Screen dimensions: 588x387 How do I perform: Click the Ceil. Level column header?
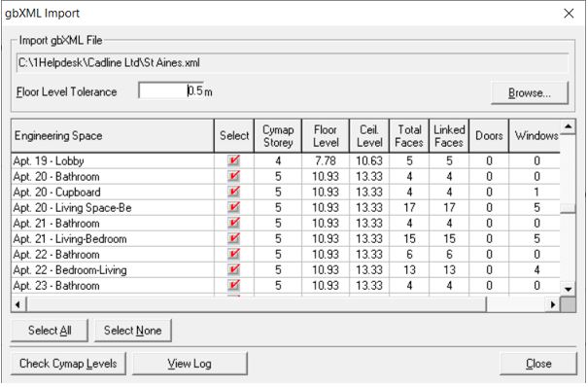369,135
